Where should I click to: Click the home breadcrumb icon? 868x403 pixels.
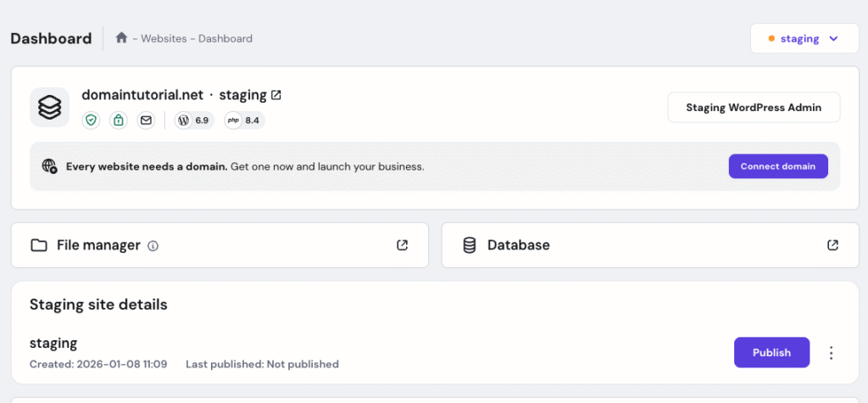click(x=122, y=38)
